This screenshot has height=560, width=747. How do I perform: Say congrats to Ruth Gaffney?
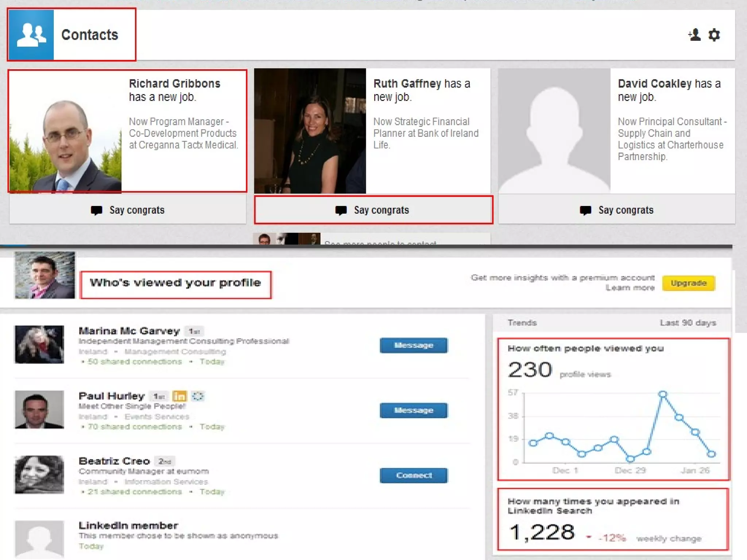373,210
